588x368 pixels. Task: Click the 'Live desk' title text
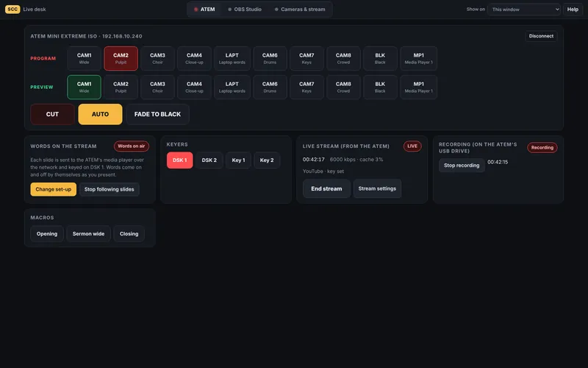[35, 10]
